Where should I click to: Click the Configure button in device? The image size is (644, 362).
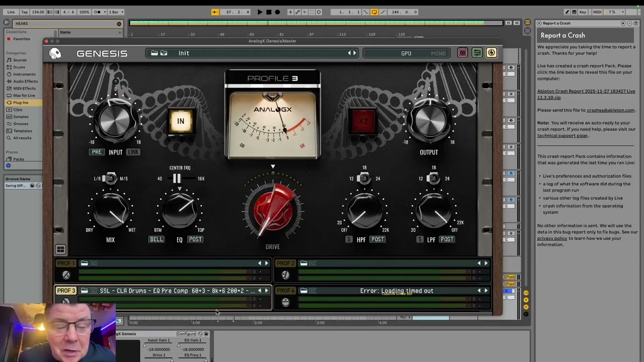coord(186,334)
